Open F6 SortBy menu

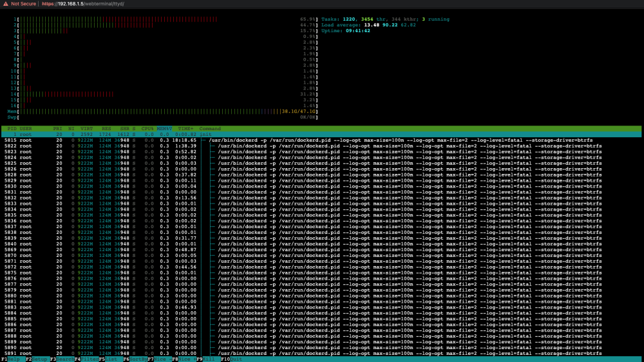pos(135,359)
